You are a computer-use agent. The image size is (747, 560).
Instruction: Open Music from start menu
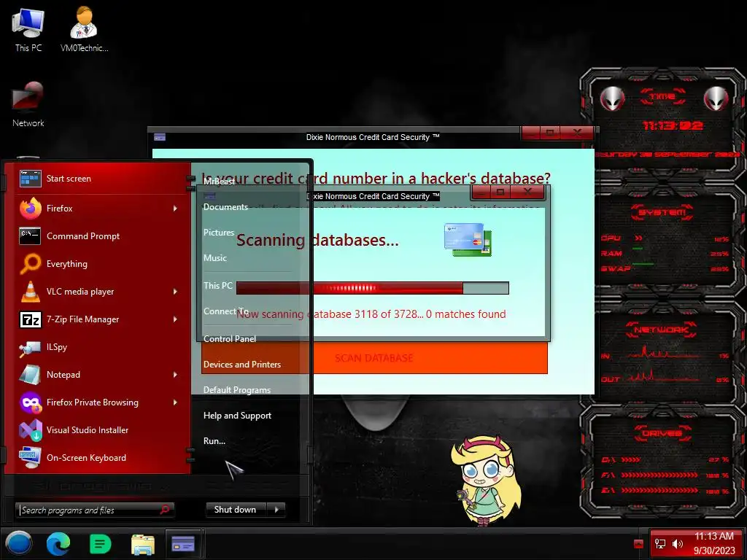click(x=215, y=258)
